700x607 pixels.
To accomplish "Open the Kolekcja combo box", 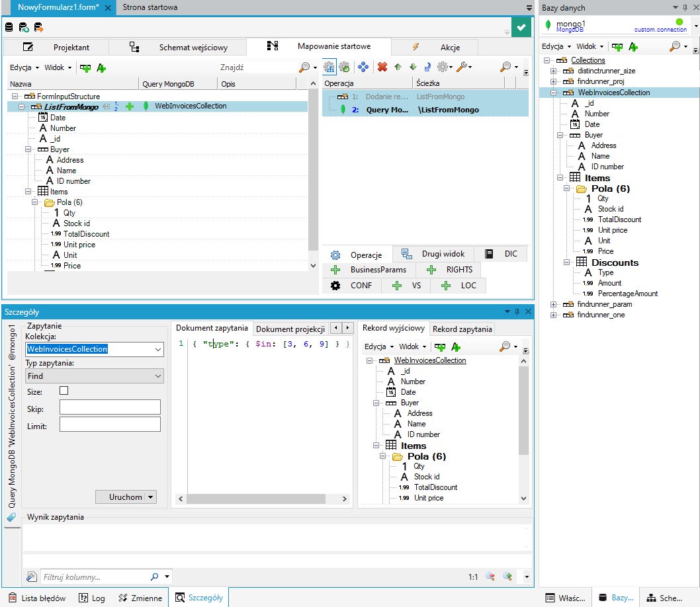I will point(157,349).
